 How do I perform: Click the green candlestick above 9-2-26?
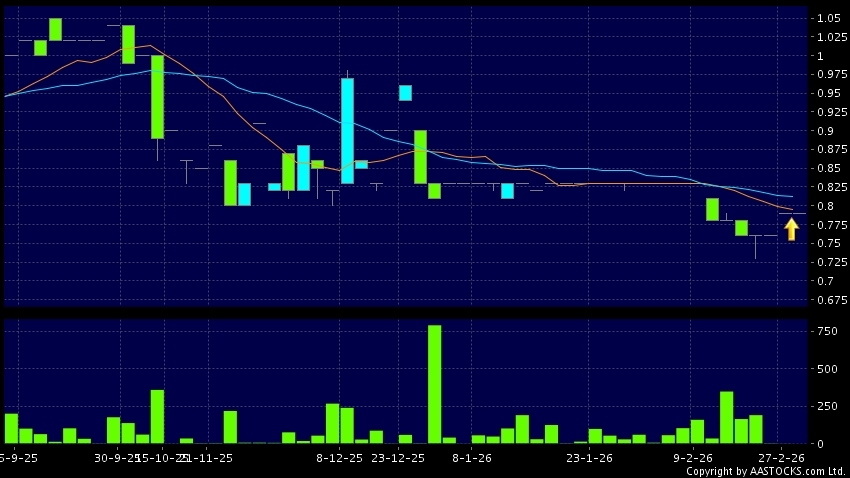[712, 209]
